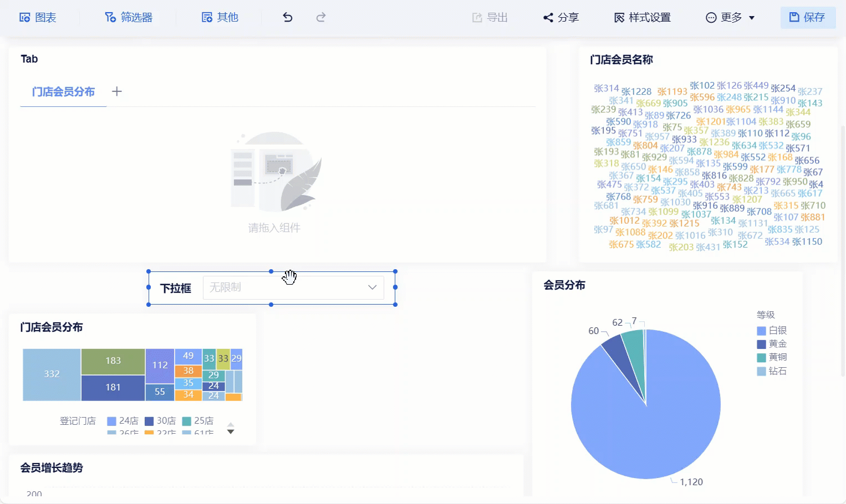
Task: Click the 183 treemap block
Action: (x=113, y=361)
